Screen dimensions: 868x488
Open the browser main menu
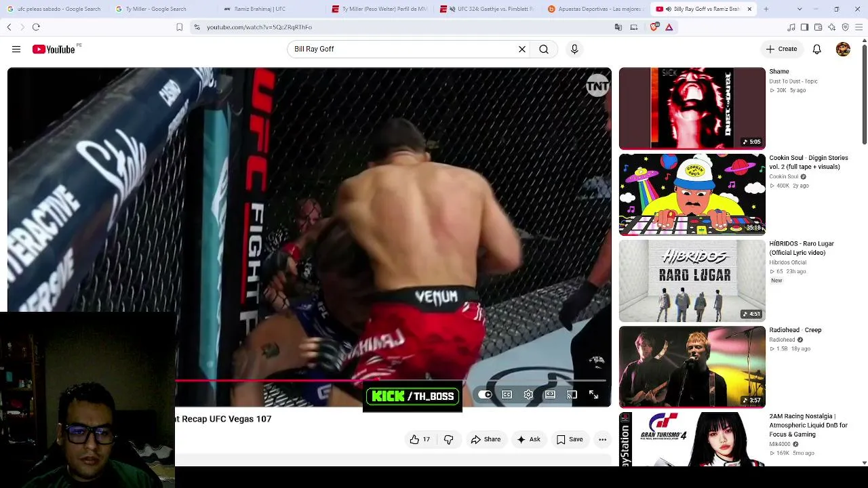click(859, 27)
